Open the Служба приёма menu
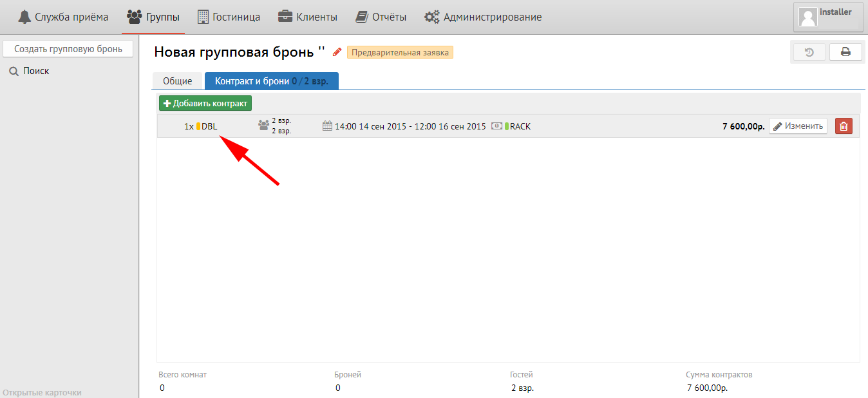This screenshot has height=398, width=868. tap(63, 17)
